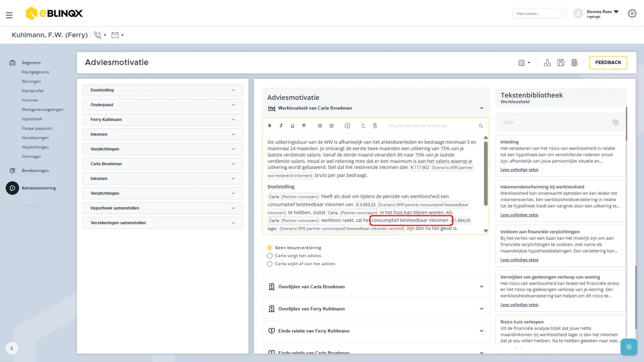644x362 pixels.
Task: Open Berekeningen in the left sidebar
Action: [x=35, y=171]
